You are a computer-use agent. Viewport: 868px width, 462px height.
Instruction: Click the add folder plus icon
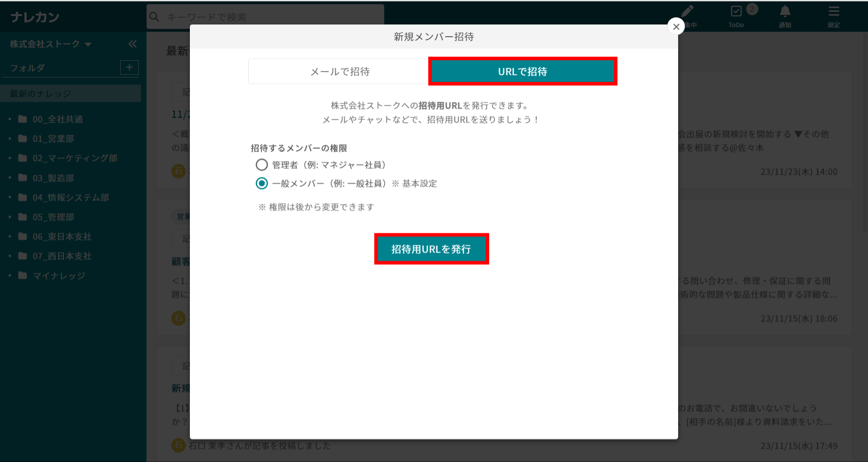(x=129, y=67)
